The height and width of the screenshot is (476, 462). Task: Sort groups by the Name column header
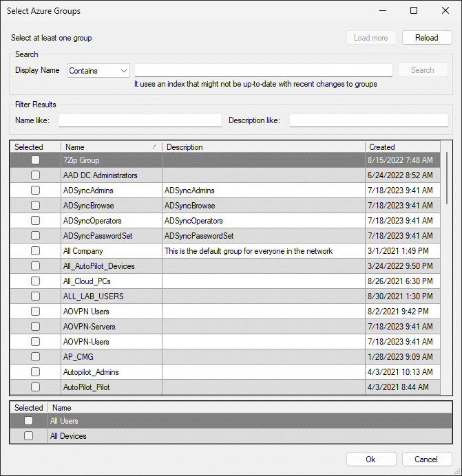click(110, 147)
